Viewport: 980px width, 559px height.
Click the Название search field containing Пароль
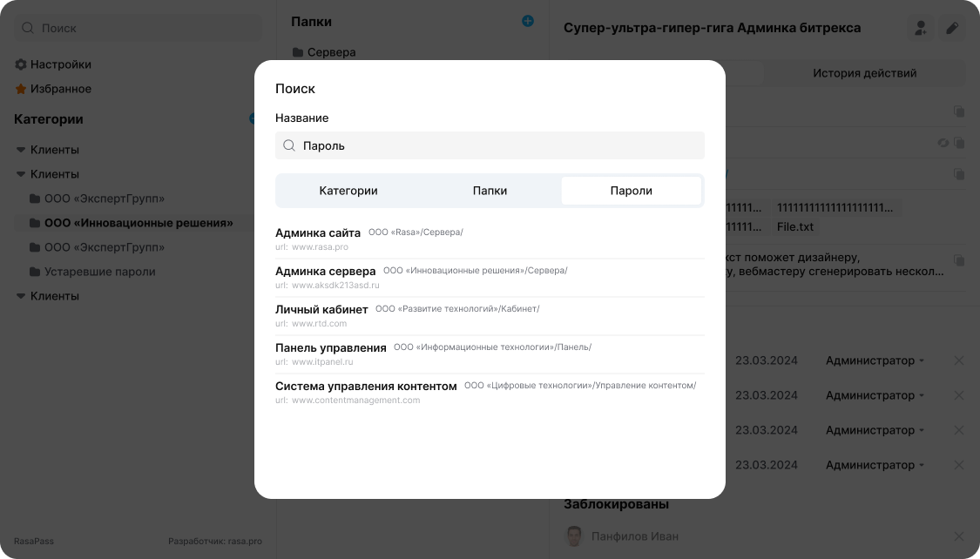point(497,145)
